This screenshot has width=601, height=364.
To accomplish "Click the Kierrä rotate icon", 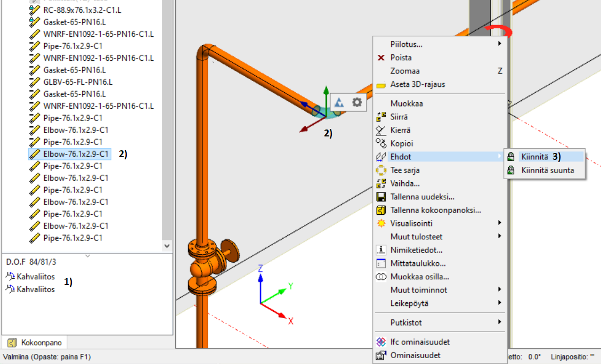I will (x=381, y=130).
